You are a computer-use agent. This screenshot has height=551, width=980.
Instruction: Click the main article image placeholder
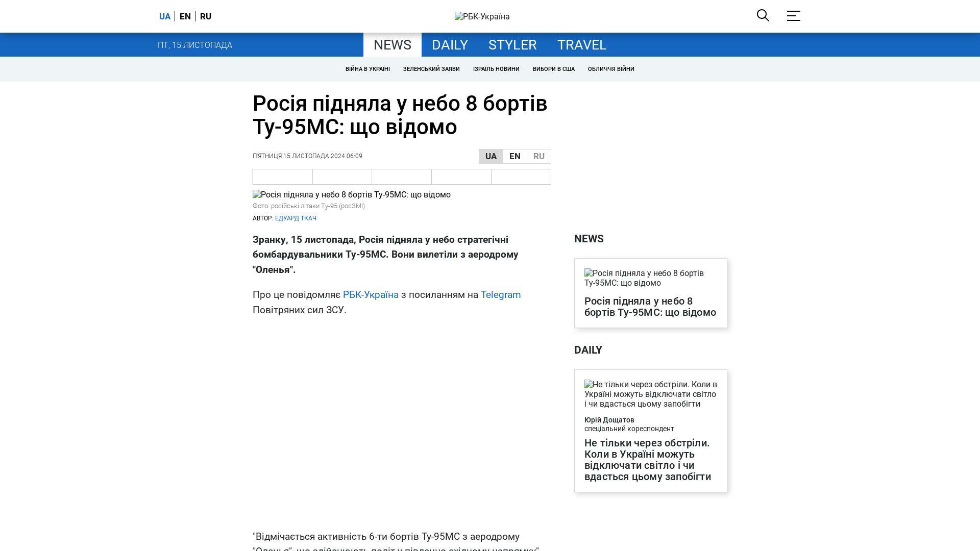352,195
